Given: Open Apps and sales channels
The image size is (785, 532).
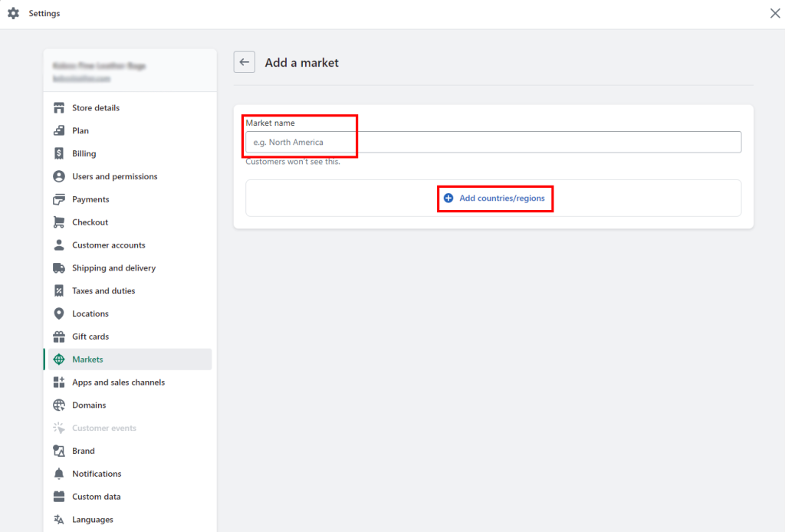Looking at the screenshot, I should pyautogui.click(x=118, y=382).
